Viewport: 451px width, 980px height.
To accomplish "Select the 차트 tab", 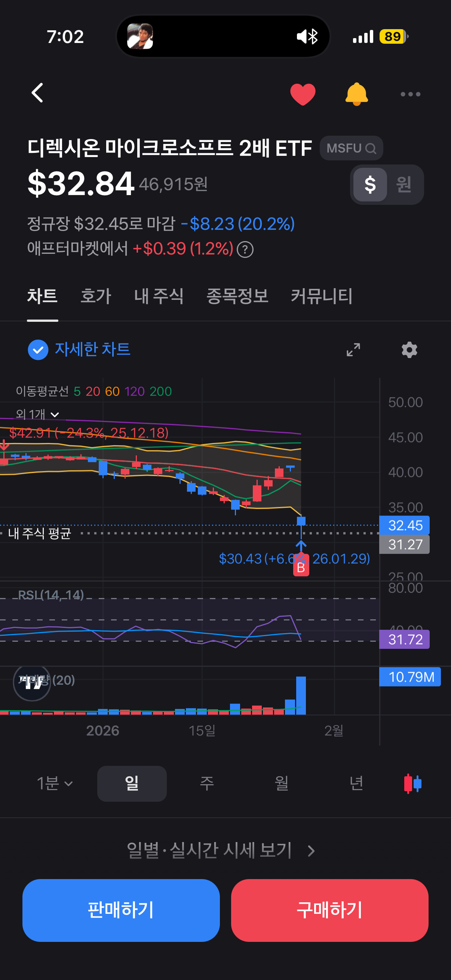I will click(x=42, y=296).
